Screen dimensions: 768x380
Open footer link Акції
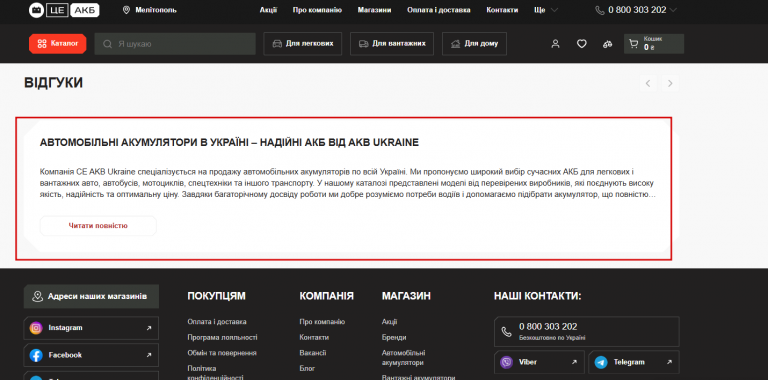coord(389,322)
